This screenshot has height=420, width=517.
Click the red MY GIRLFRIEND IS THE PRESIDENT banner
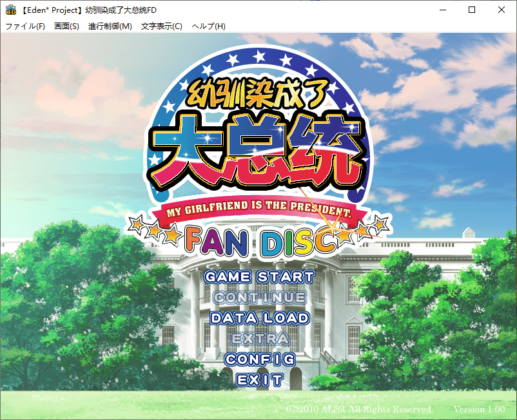[257, 212]
